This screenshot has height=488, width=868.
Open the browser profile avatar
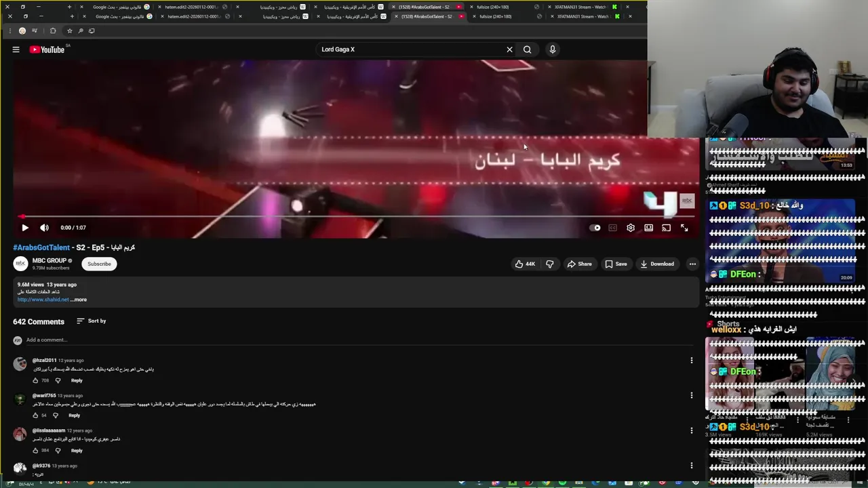[22, 30]
